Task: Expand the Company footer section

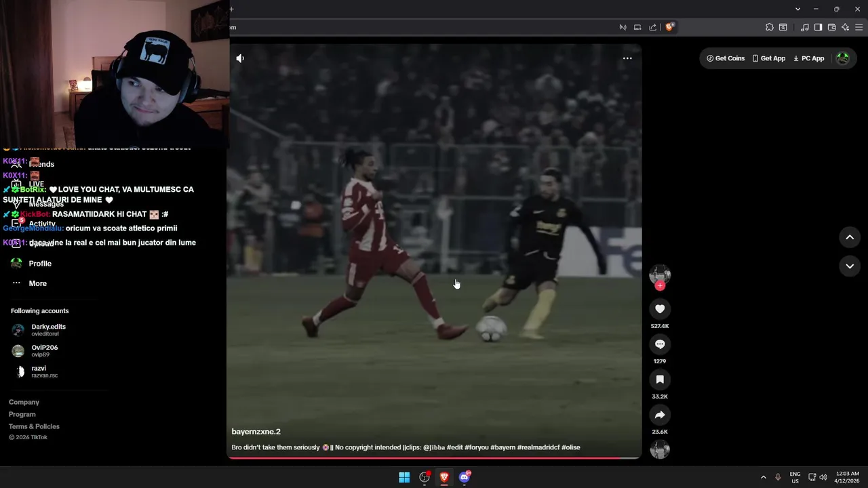Action: (x=24, y=403)
